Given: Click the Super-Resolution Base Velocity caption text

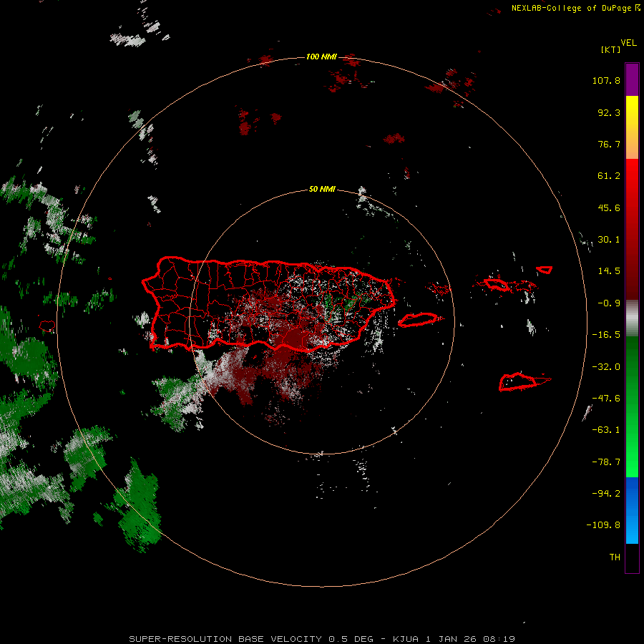Looking at the screenshot, I should pyautogui.click(x=322, y=639).
